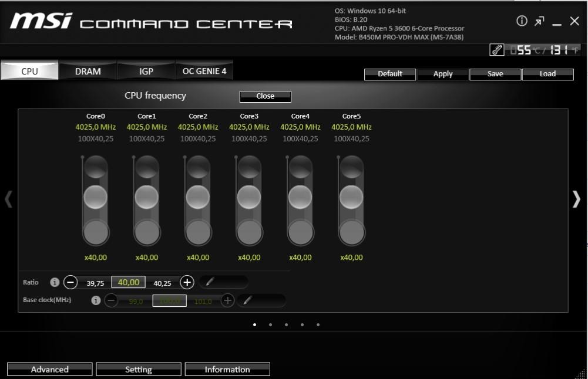Decrease the Ratio with minus button
This screenshot has width=588, height=379.
tap(70, 282)
